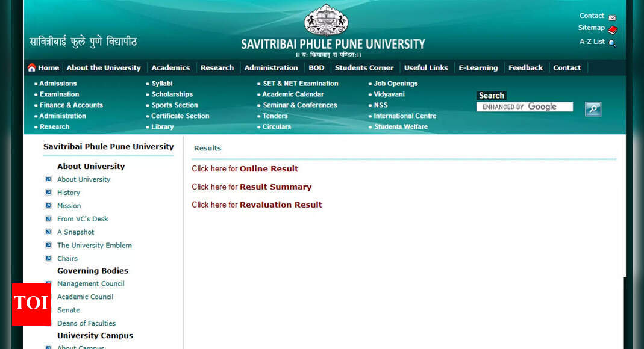Viewport: 644px width, 349px height.
Task: Open the E-Learning menu item
Action: (x=478, y=68)
